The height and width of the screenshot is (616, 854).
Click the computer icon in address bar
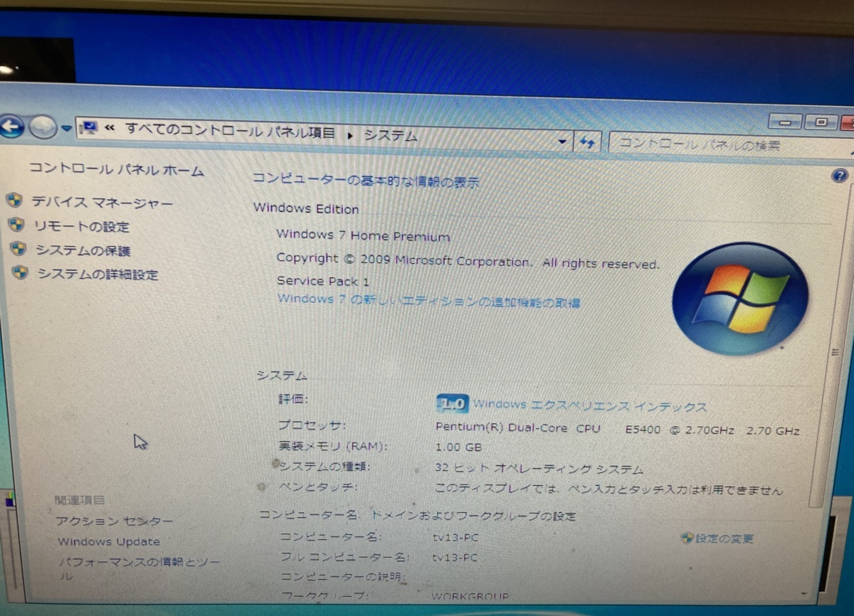pyautogui.click(x=89, y=129)
